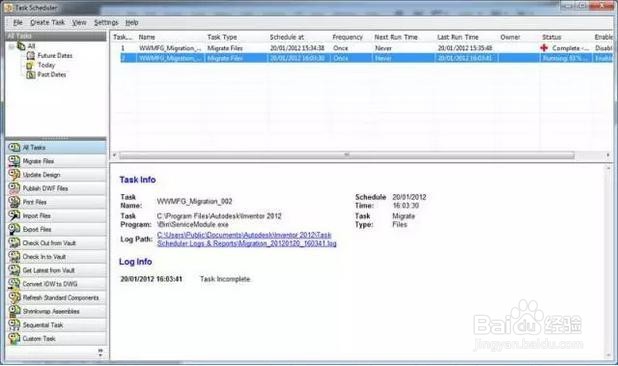This screenshot has width=618, height=366.
Task: Click the red cross status icon in row 1
Action: [544, 48]
